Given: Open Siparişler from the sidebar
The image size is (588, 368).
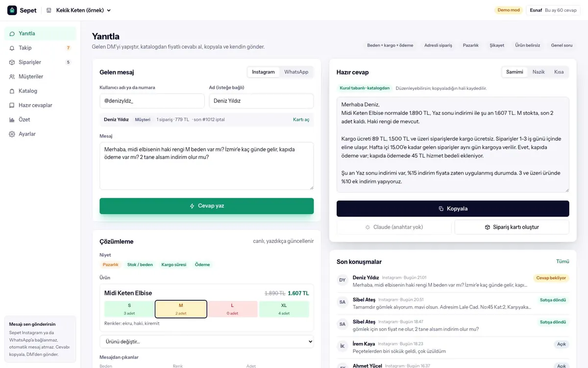Looking at the screenshot, I should click(40, 62).
